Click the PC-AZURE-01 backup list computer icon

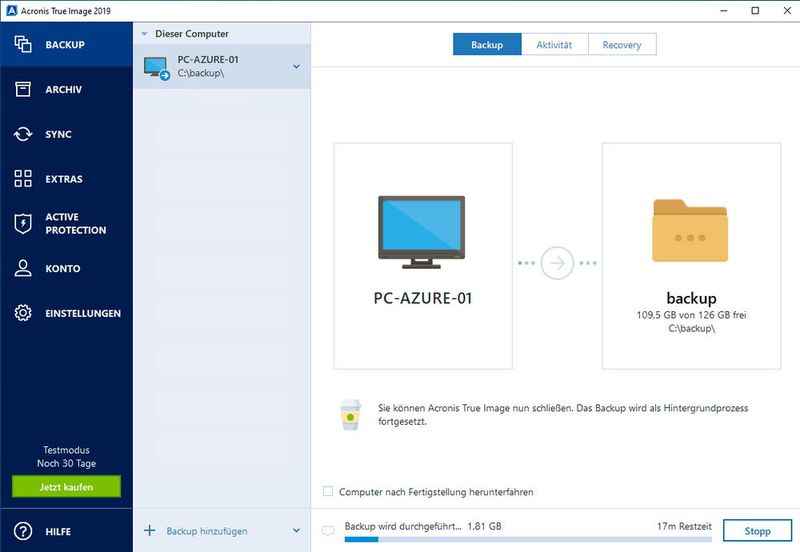click(x=156, y=68)
